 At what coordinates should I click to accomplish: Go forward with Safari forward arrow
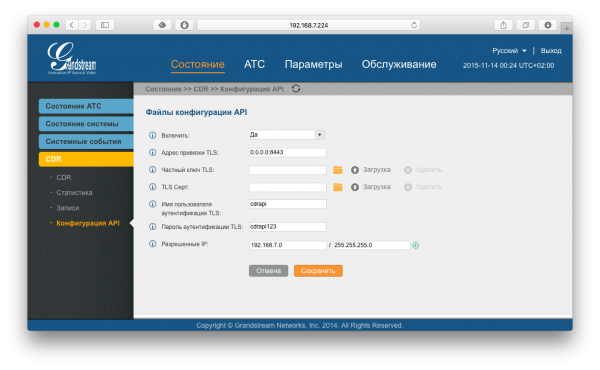coord(85,25)
